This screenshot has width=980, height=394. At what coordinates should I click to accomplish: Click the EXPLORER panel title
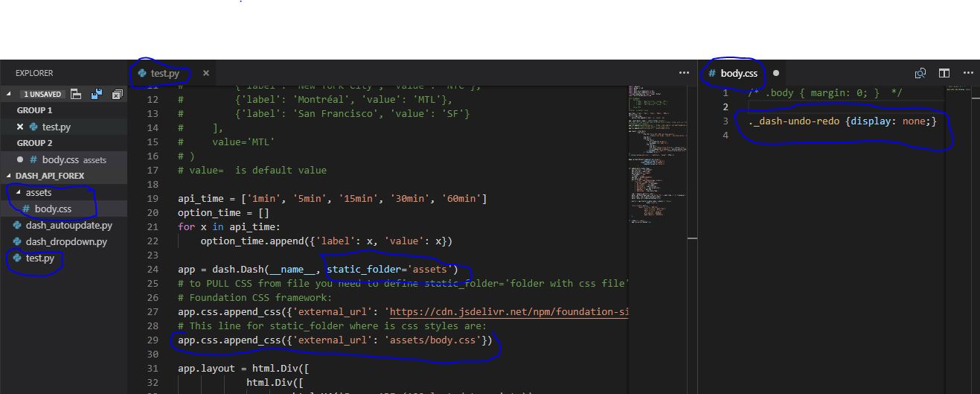click(x=34, y=73)
